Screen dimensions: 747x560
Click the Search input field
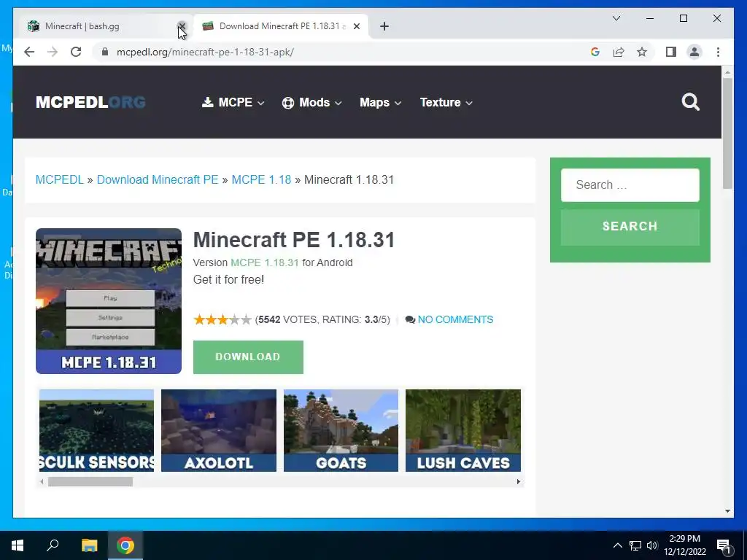click(x=630, y=184)
